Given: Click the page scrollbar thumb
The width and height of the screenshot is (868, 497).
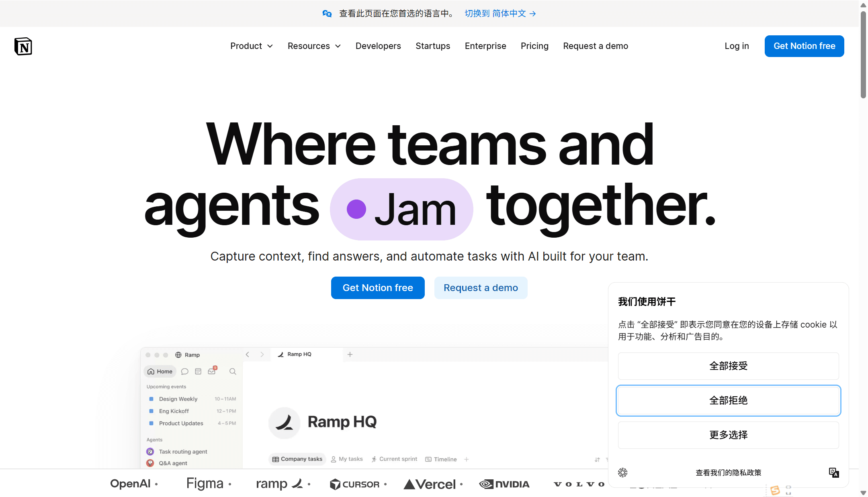Looking at the screenshot, I should click(863, 55).
